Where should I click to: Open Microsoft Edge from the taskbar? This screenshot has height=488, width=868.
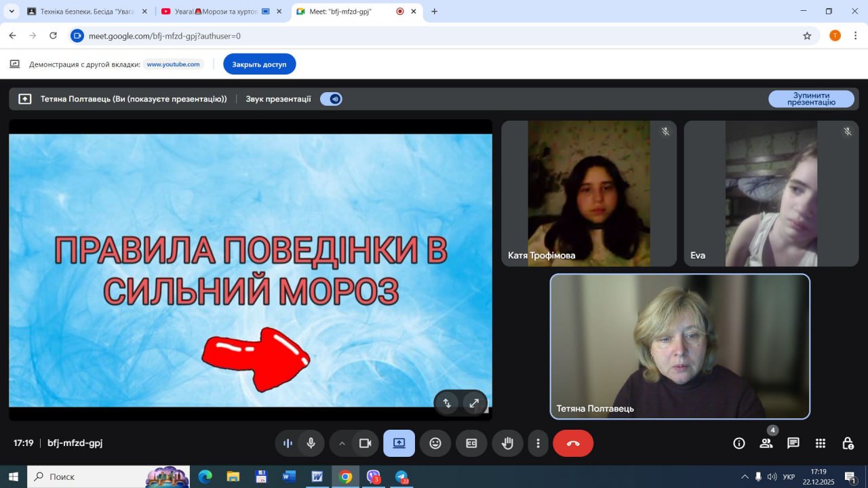click(x=205, y=477)
